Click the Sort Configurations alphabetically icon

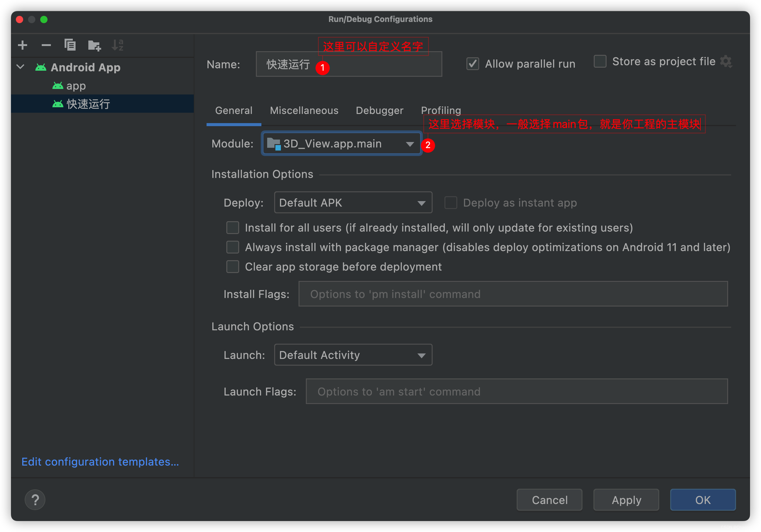pos(118,45)
